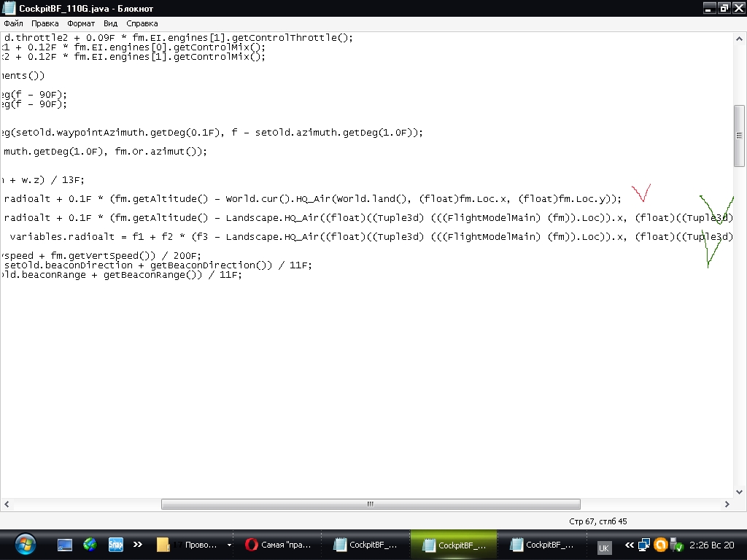Click the status bar text Стр 67, стлб 45
This screenshot has height=560, width=747.
[598, 521]
